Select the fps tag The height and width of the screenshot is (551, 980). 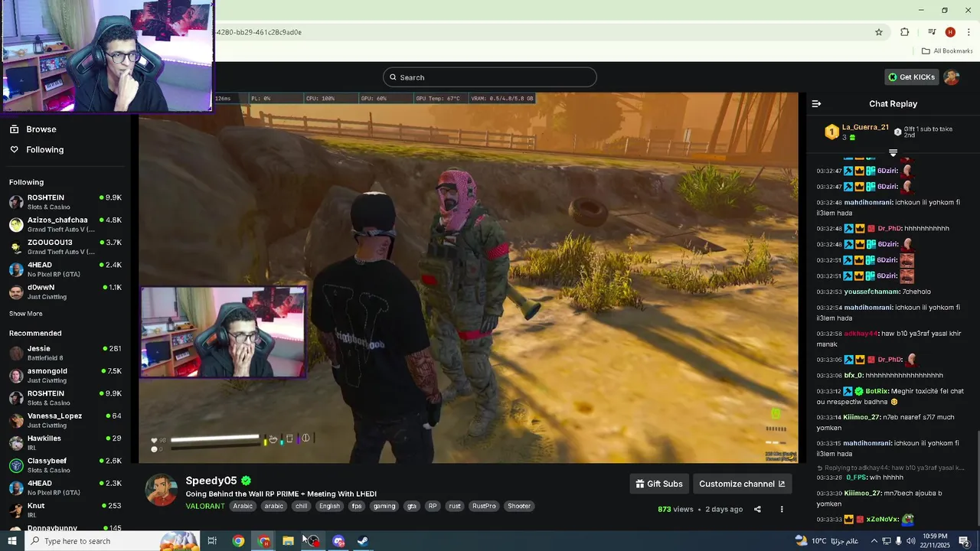[357, 506]
